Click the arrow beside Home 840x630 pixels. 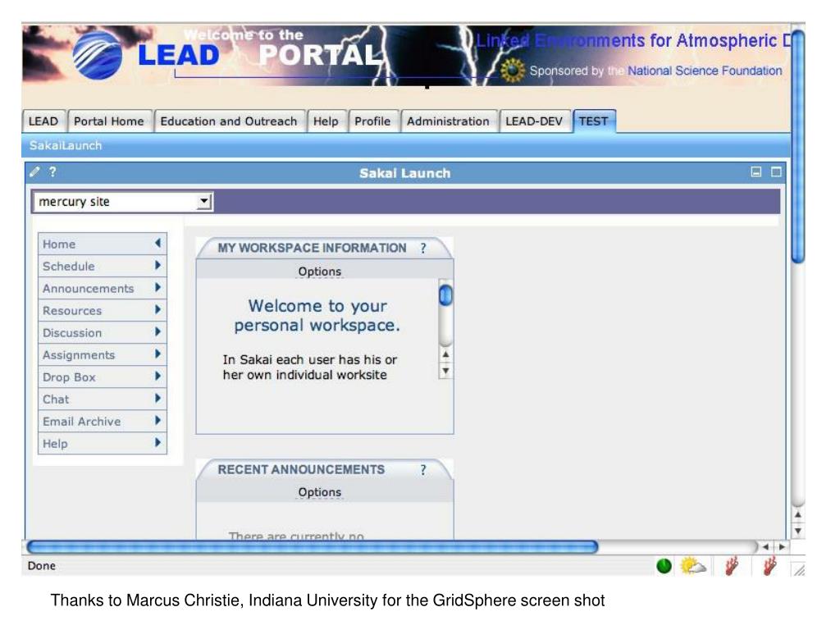[157, 243]
